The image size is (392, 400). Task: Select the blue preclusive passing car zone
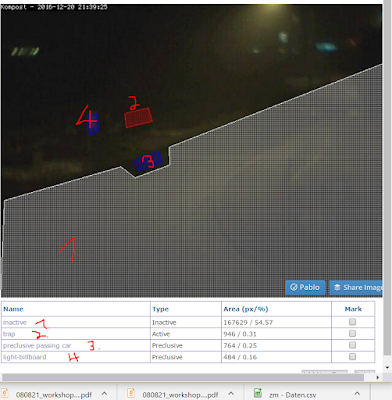point(148,161)
